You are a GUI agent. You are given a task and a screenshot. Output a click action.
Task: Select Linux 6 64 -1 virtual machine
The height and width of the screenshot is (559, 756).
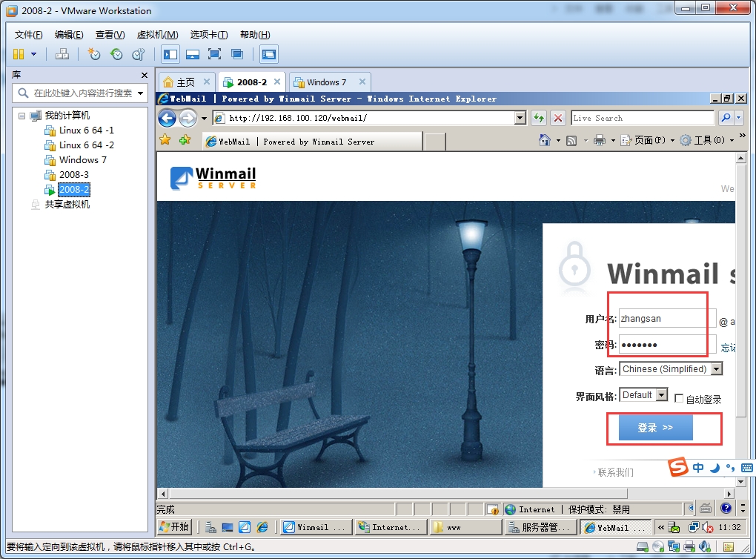pyautogui.click(x=86, y=130)
